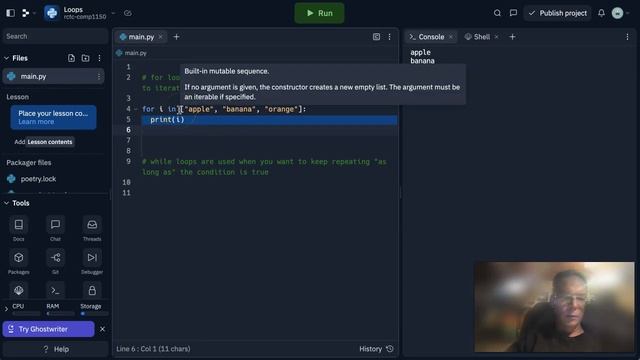Open the search magnifier in the header

pos(497,13)
